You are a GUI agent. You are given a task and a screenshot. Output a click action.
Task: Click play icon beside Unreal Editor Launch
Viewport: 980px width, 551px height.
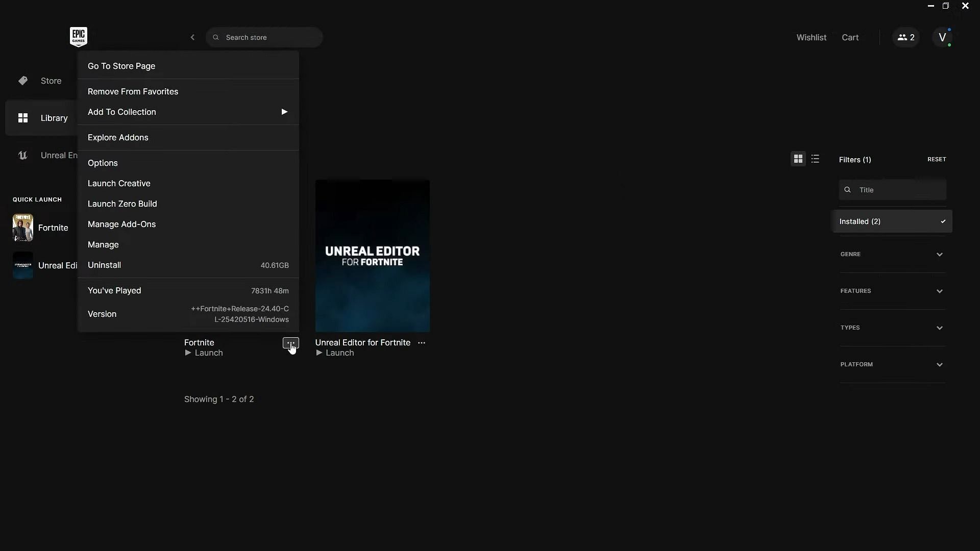pyautogui.click(x=319, y=353)
